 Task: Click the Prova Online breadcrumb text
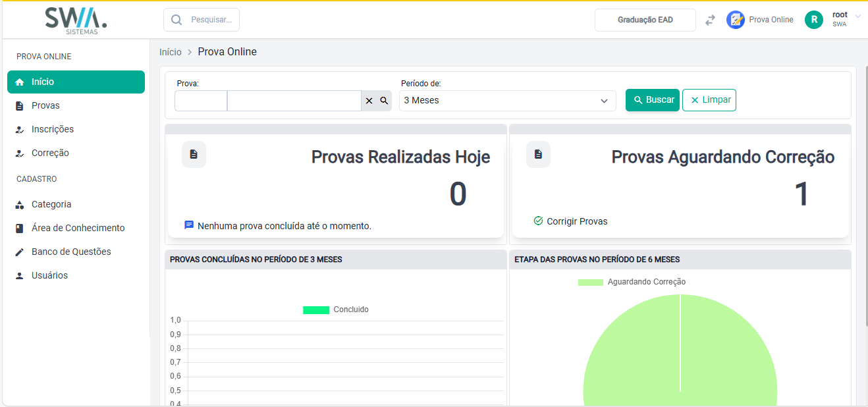click(x=227, y=52)
